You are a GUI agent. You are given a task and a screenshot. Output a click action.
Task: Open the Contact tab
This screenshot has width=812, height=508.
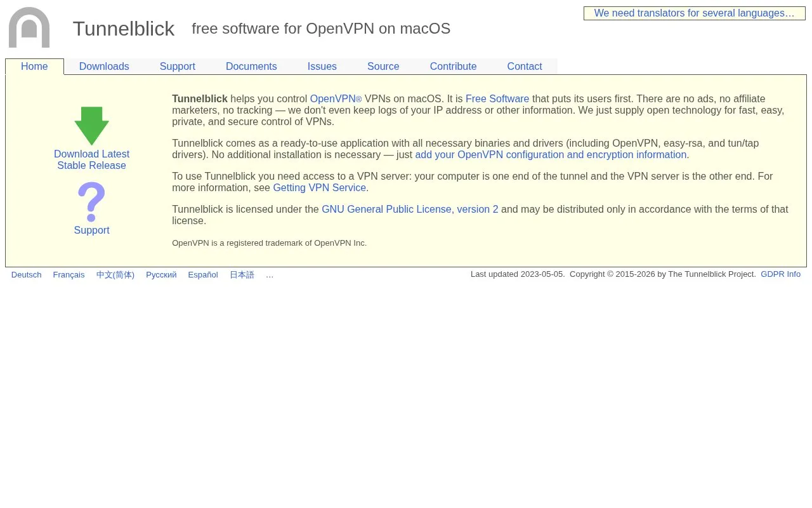[525, 67]
